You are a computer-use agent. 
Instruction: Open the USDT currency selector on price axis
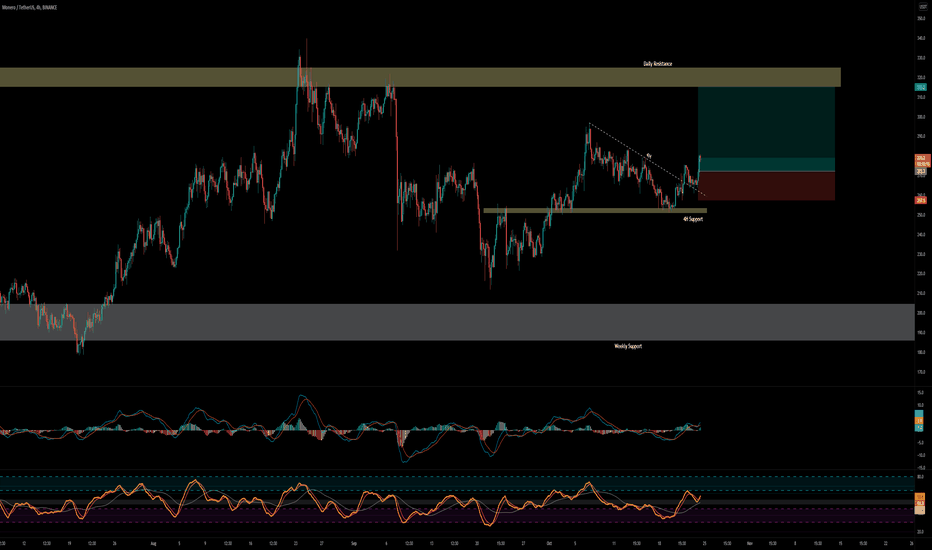click(x=922, y=7)
